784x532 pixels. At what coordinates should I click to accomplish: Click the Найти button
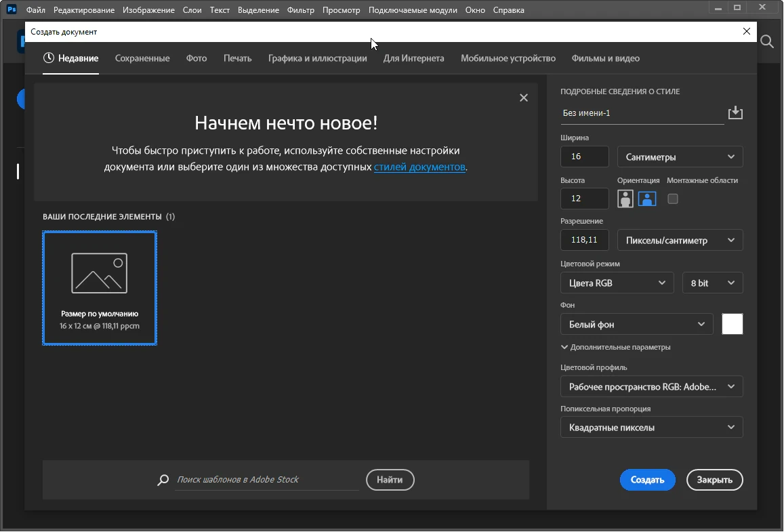[390, 480]
